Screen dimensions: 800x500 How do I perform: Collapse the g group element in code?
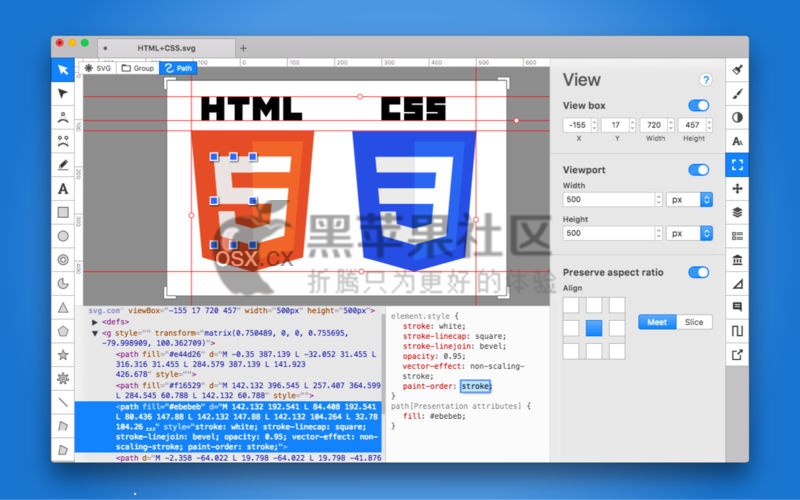pyautogui.click(x=95, y=333)
